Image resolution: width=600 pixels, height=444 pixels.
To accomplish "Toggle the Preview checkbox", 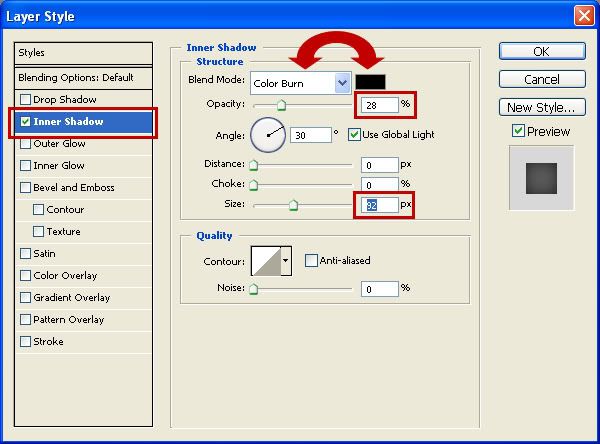I will 518,131.
